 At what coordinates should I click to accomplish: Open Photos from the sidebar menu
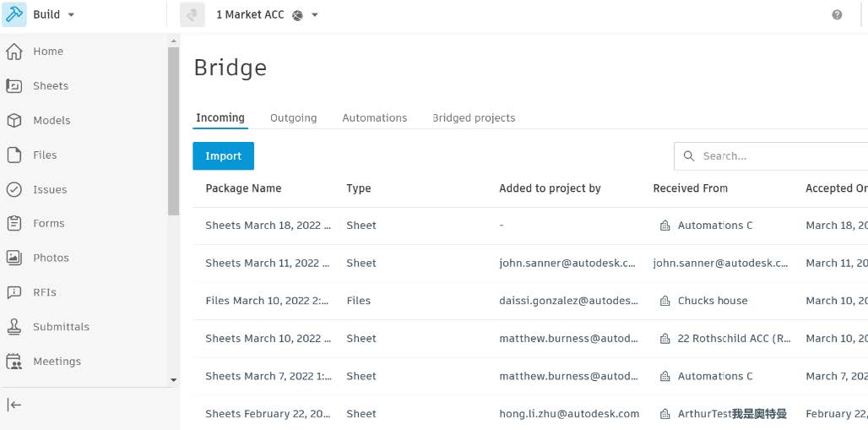click(x=51, y=258)
